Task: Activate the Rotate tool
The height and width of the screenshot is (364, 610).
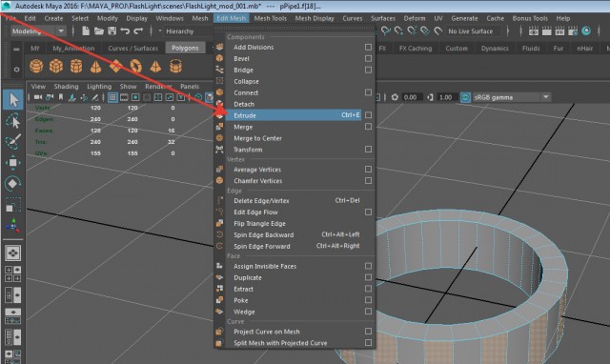Action: click(12, 184)
